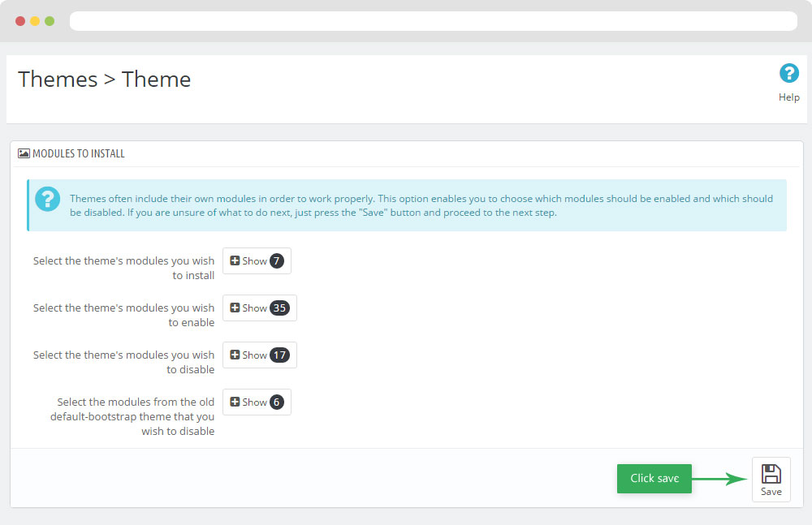Click the plus icon on the enable Show button
This screenshot has width=812, height=525.
tap(235, 308)
